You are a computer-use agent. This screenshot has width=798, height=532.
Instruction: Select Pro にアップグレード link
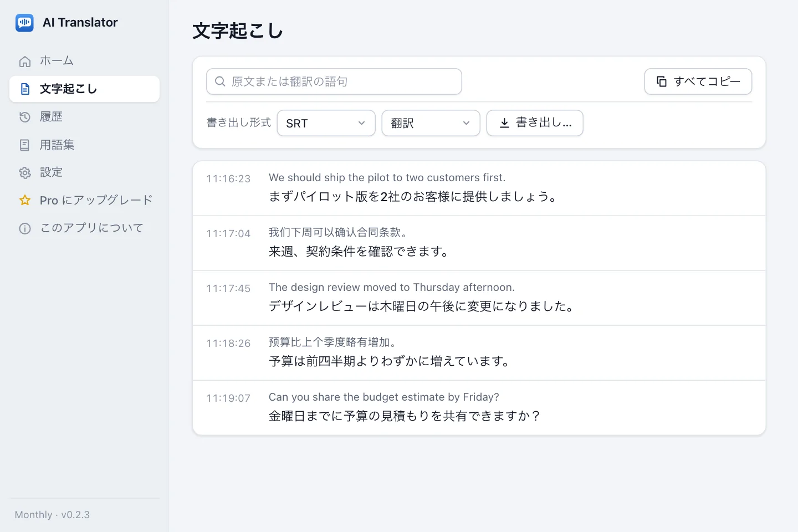84,200
